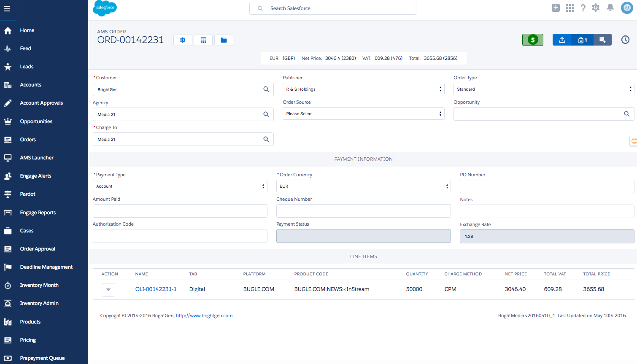
Task: Click the Opportunity lookup magnifier icon
Action: tap(627, 114)
